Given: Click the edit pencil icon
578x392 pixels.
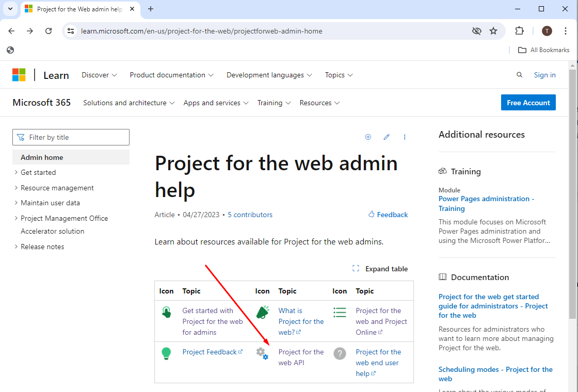Looking at the screenshot, I should point(387,137).
